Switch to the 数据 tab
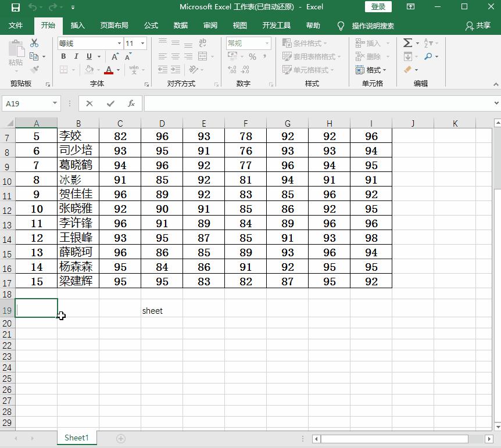This screenshot has width=501, height=448. point(181,25)
